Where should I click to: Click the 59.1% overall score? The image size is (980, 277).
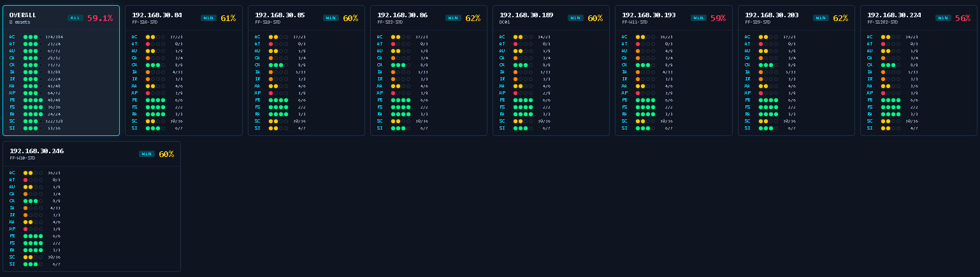click(x=100, y=19)
